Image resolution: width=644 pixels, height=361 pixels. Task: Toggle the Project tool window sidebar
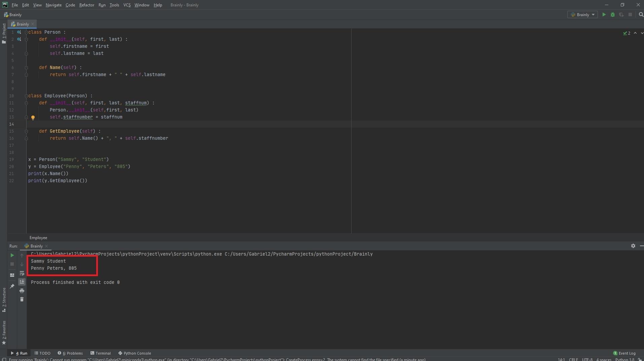click(4, 33)
